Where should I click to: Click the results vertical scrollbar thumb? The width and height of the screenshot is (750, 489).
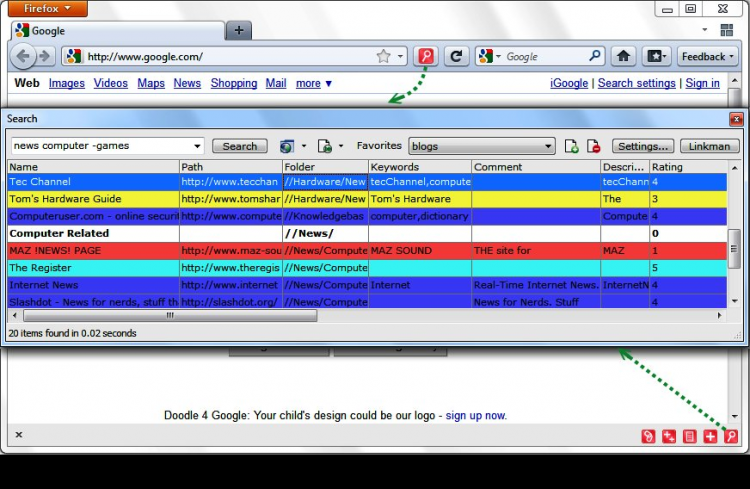[733, 249]
